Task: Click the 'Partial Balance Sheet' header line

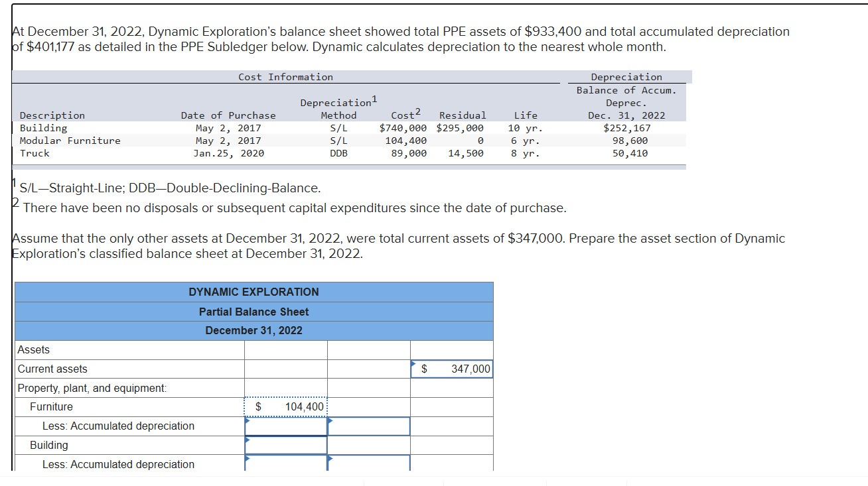Action: [254, 312]
